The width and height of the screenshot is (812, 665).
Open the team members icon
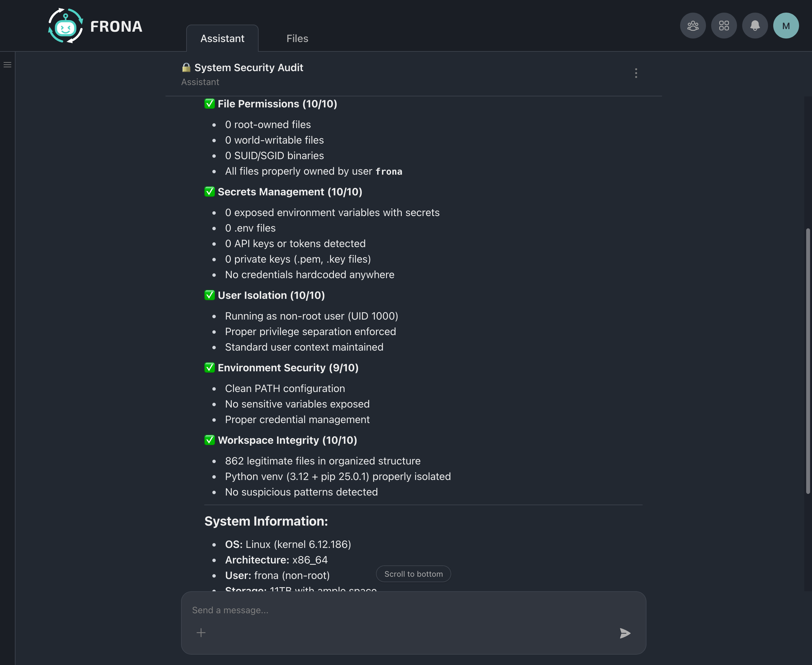pyautogui.click(x=692, y=26)
